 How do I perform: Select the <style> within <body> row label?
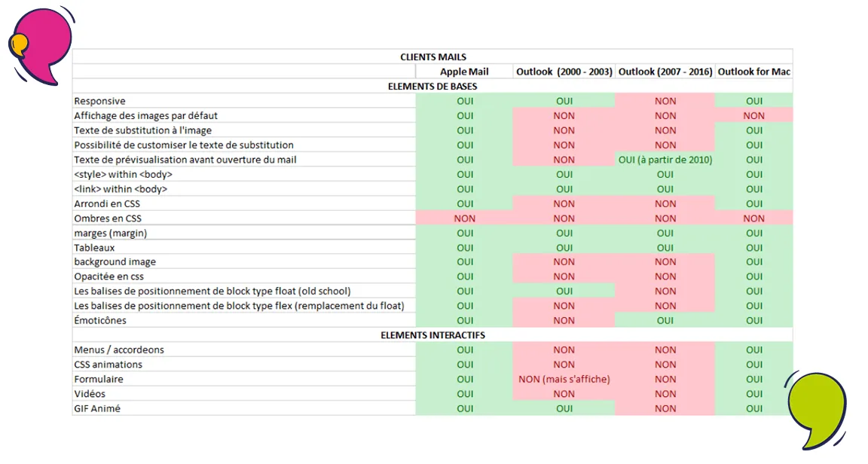[x=123, y=175]
